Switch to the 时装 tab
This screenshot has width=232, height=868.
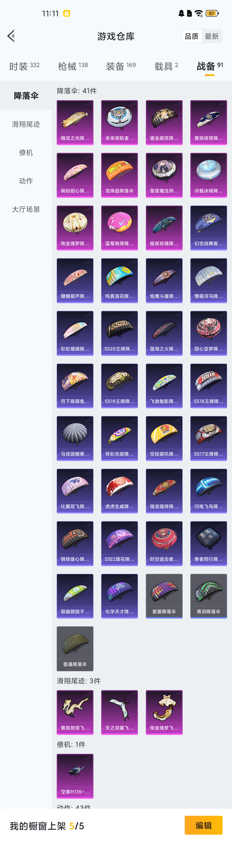(24, 66)
